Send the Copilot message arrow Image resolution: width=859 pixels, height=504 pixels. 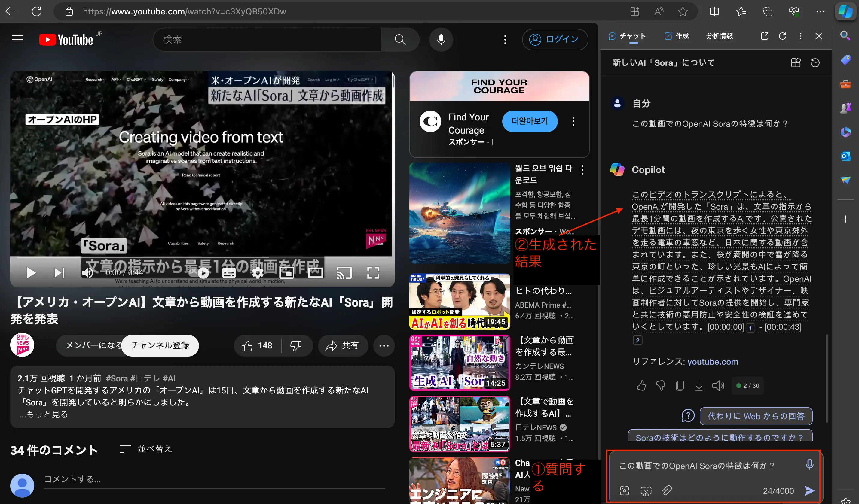click(810, 490)
